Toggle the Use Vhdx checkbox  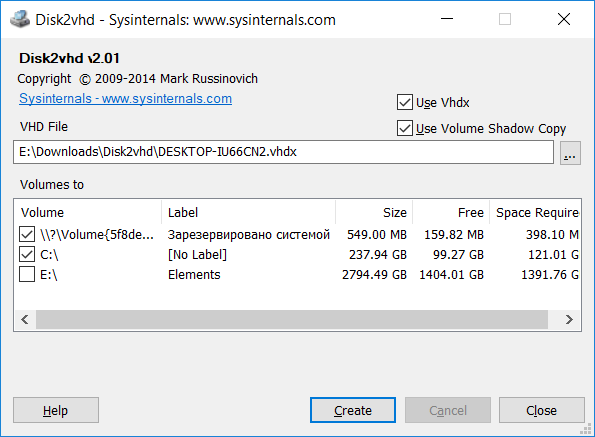(x=405, y=102)
